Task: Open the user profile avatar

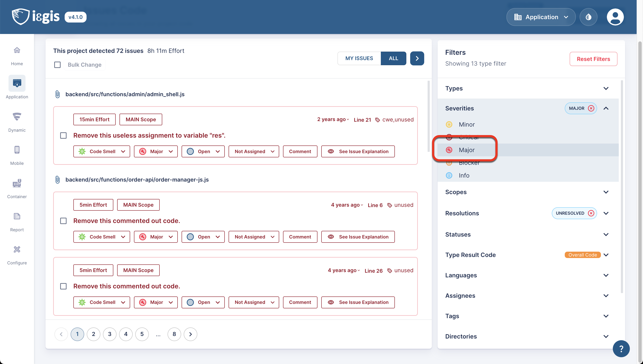Action: [x=615, y=17]
